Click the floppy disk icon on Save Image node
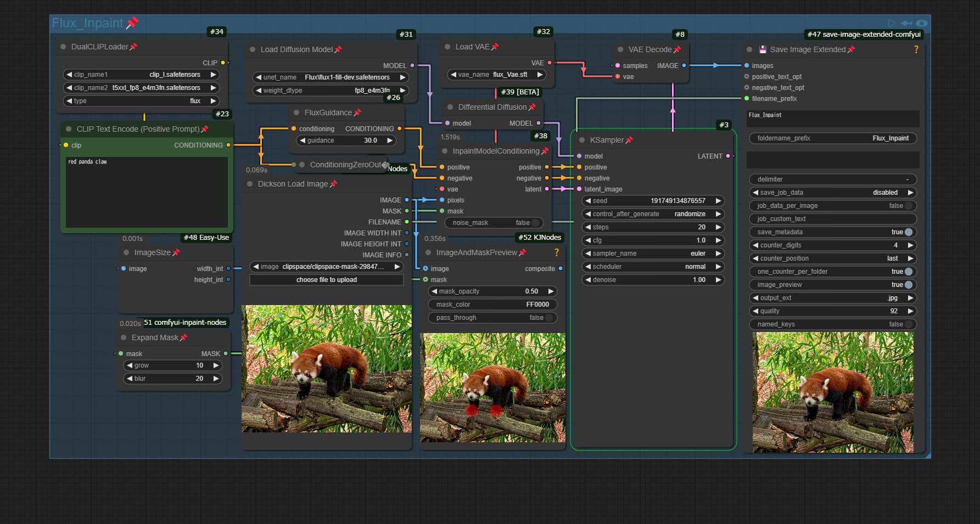Viewport: 980px width, 524px height. coord(762,49)
